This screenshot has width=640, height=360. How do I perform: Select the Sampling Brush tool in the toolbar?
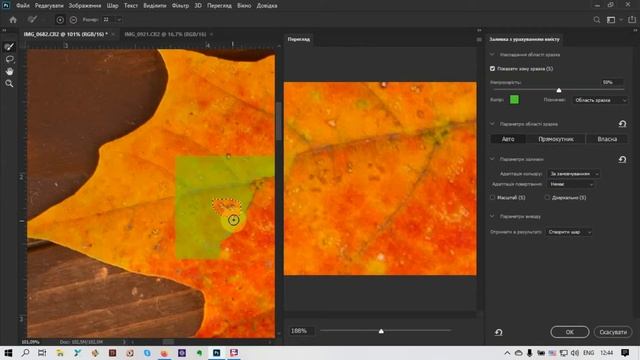click(x=9, y=47)
